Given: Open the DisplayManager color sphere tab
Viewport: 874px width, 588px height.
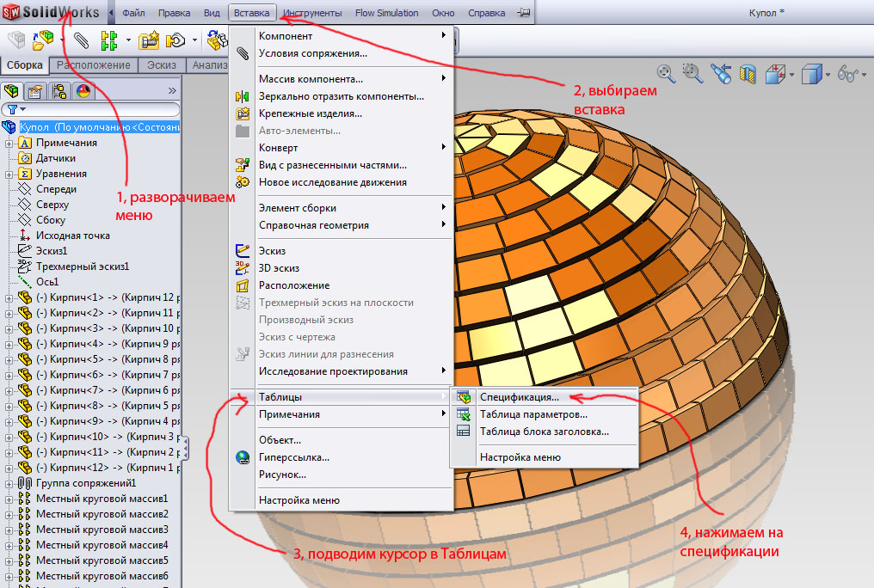Looking at the screenshot, I should (83, 90).
